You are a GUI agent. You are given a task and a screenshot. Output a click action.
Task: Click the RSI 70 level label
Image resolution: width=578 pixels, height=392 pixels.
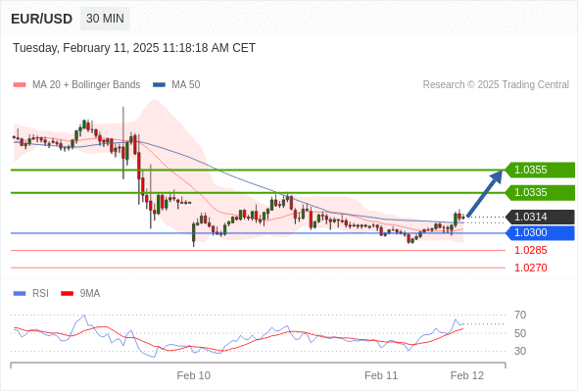click(x=520, y=315)
